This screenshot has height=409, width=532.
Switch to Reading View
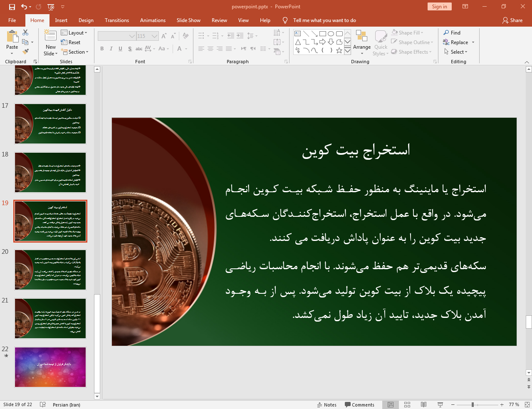pos(423,404)
